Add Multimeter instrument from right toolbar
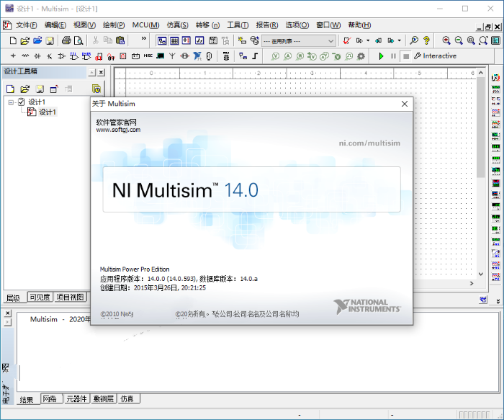The image size is (504, 420). coord(495,77)
